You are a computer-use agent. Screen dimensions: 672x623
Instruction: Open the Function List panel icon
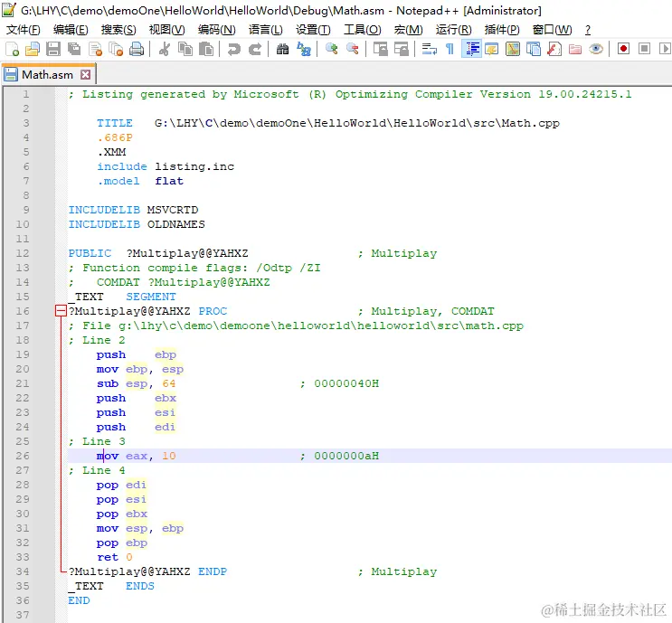click(x=554, y=49)
